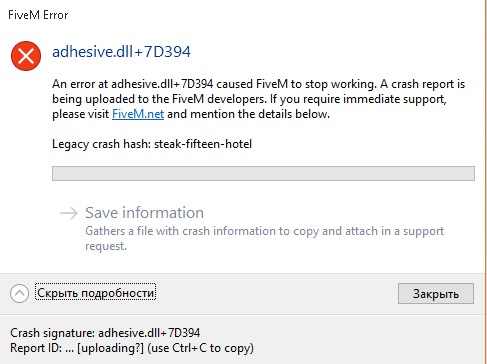Click 'and mention the details below' text

click(248, 114)
